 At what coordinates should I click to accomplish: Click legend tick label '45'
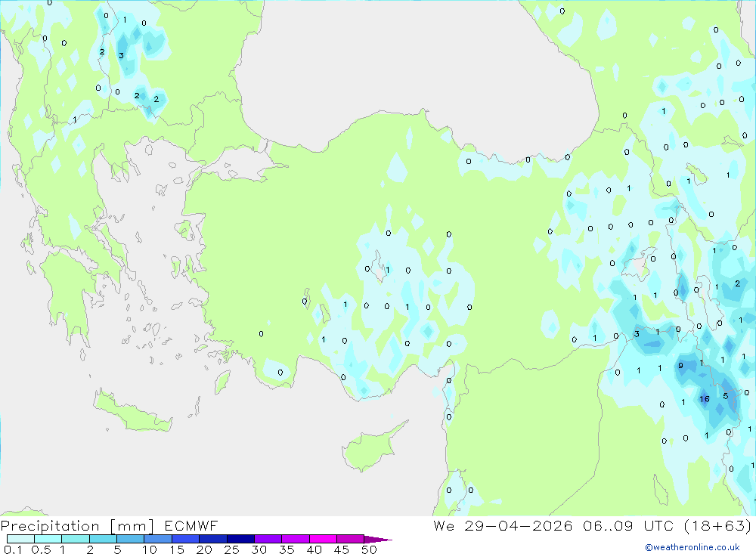click(342, 549)
